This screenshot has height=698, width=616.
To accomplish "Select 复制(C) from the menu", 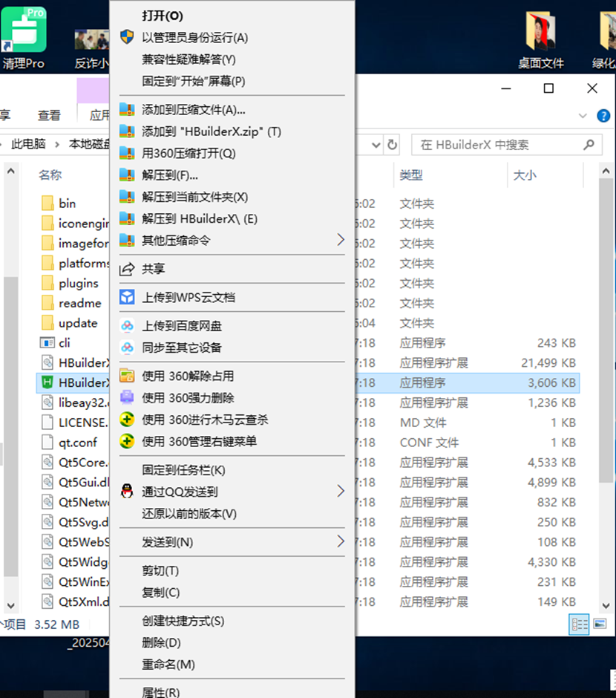I will pos(160,593).
